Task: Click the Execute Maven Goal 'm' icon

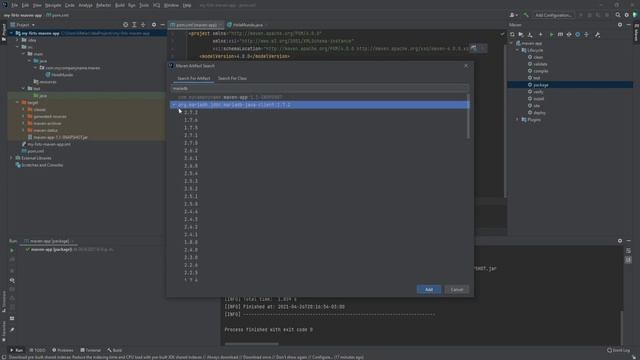Action: pyautogui.click(x=560, y=35)
